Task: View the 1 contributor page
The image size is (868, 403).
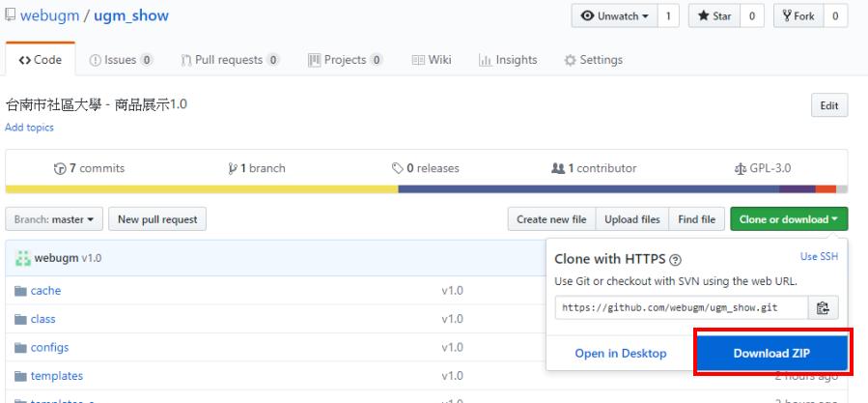Action: pyautogui.click(x=594, y=168)
